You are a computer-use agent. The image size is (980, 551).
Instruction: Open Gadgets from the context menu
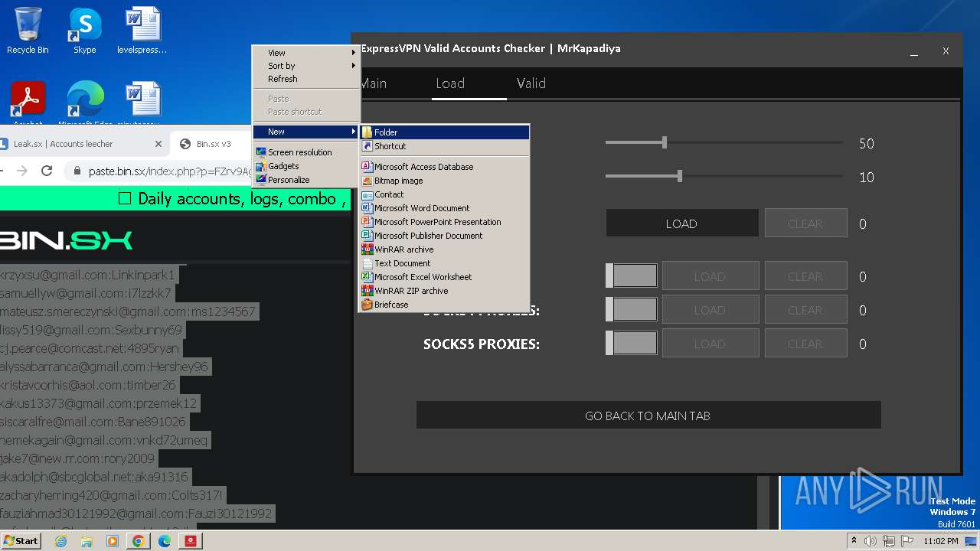[306, 166]
